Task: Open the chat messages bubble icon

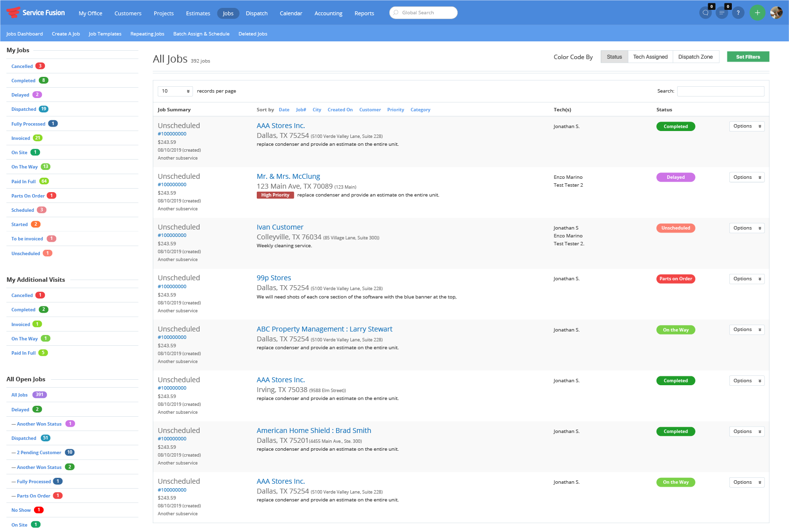Action: (706, 13)
